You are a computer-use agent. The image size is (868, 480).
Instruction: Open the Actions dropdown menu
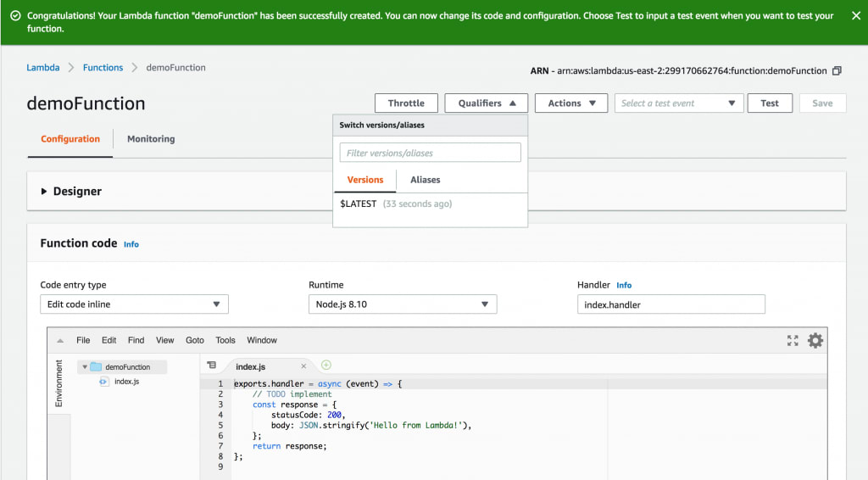[x=571, y=103]
